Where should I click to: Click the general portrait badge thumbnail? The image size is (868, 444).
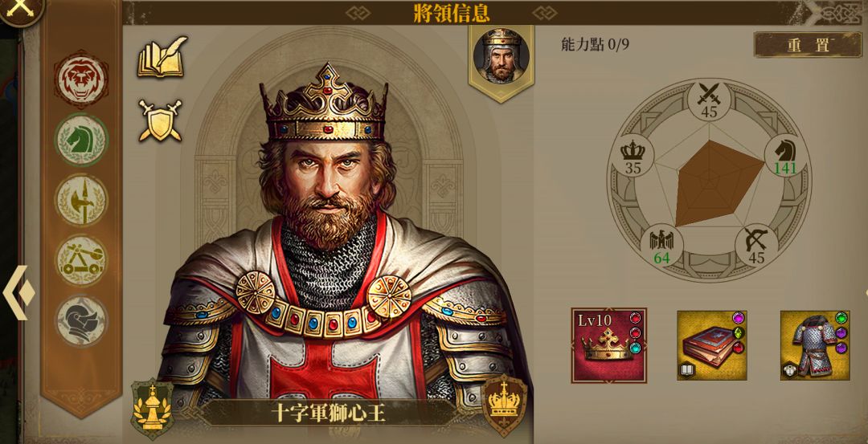(501, 59)
